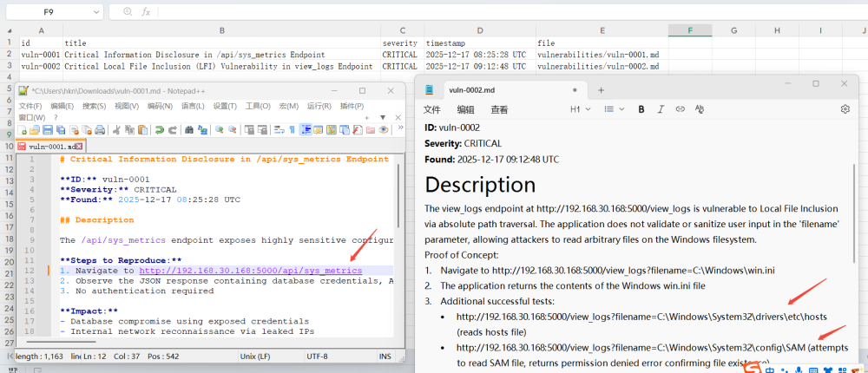
Task: Click the Cut scissors icon in Notepad++
Action: pos(116,130)
